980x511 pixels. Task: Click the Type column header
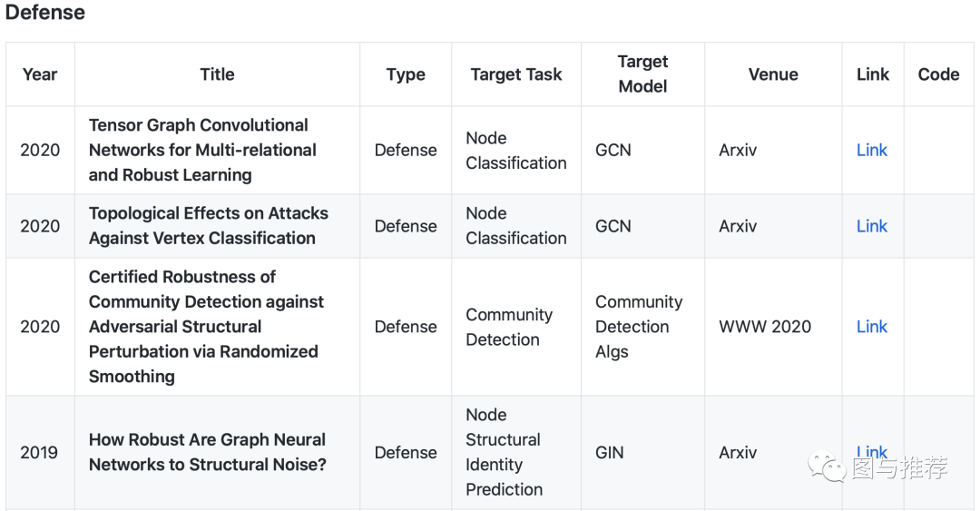pos(406,74)
